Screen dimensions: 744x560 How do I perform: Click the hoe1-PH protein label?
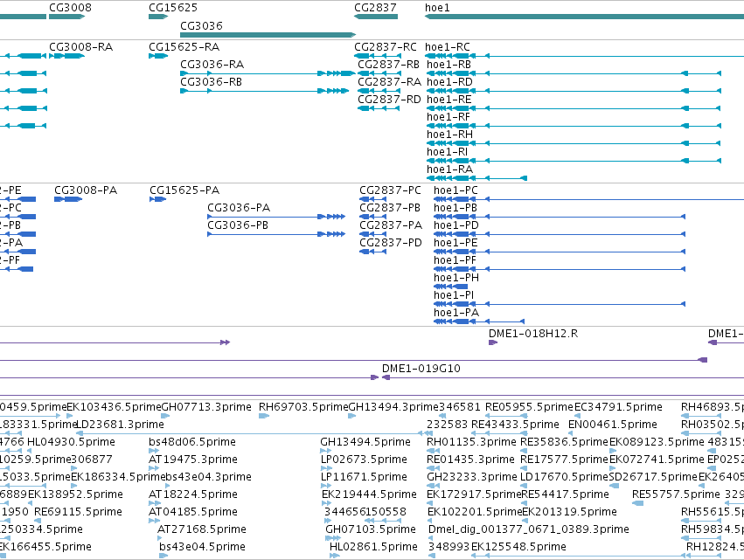(456, 278)
